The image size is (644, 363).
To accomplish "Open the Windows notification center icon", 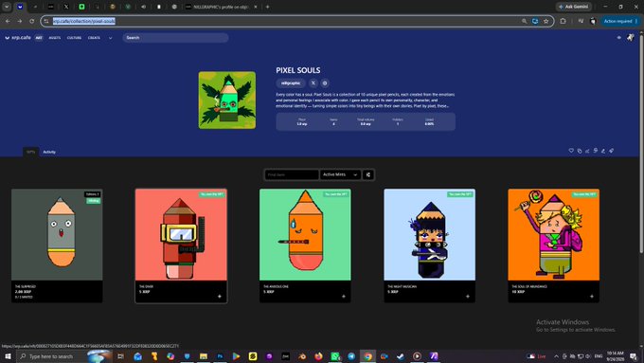I will (634, 356).
